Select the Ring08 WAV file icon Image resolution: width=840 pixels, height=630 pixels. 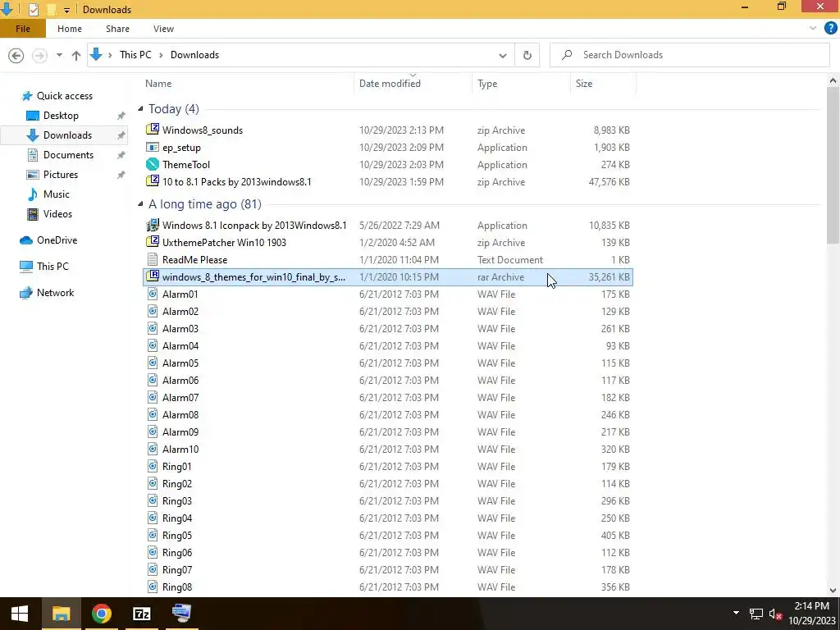coord(153,587)
